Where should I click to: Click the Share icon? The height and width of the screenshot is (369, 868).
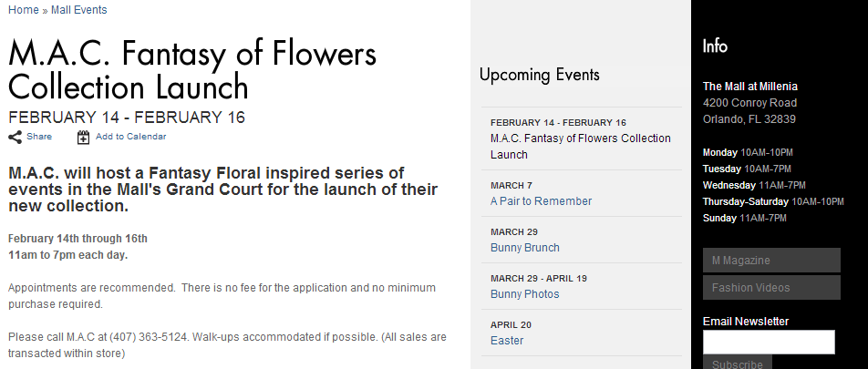(x=15, y=138)
